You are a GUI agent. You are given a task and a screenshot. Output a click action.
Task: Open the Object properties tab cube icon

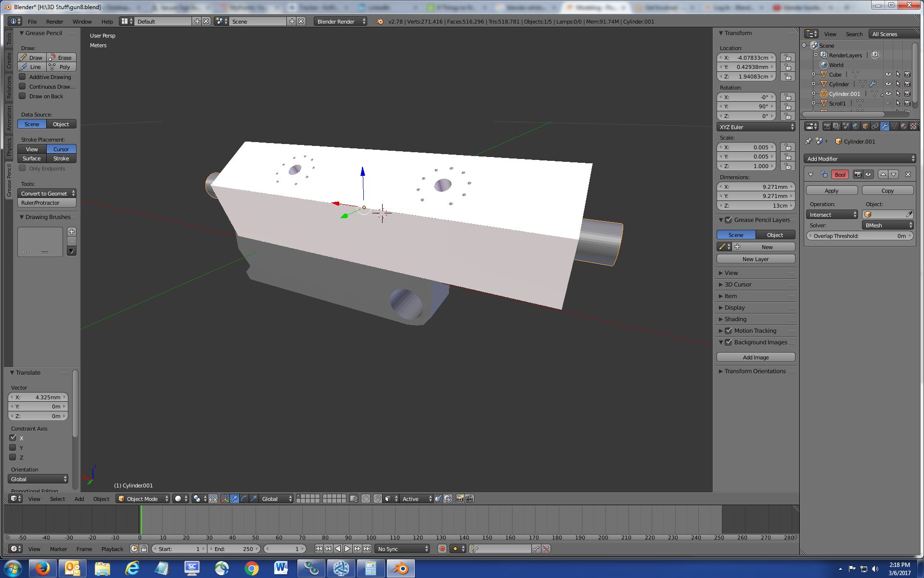tap(865, 126)
